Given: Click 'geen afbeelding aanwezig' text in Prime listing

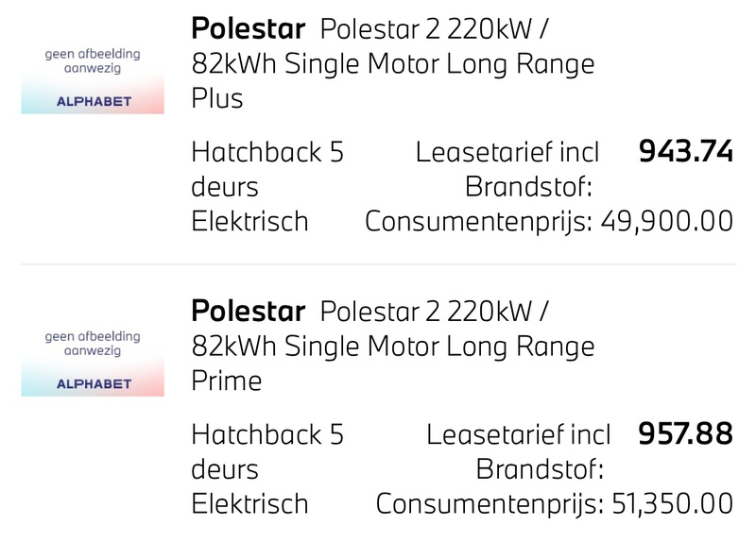Looking at the screenshot, I should [x=93, y=343].
